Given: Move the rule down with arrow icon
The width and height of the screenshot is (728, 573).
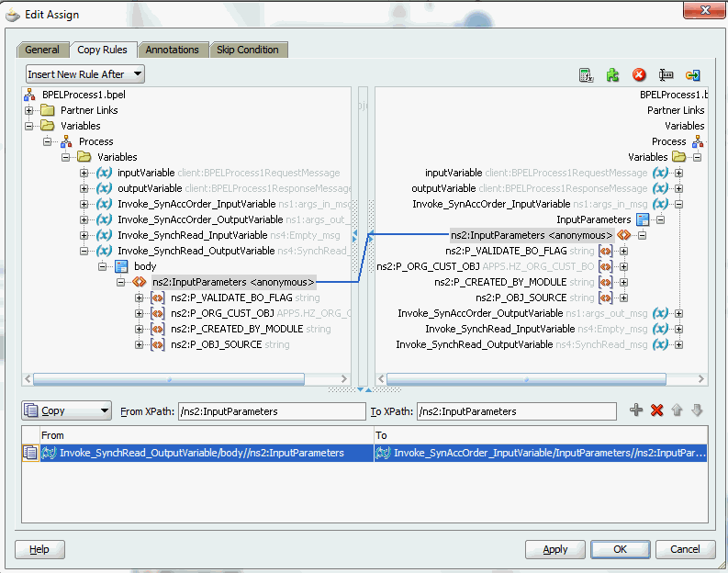Looking at the screenshot, I should coord(697,410).
